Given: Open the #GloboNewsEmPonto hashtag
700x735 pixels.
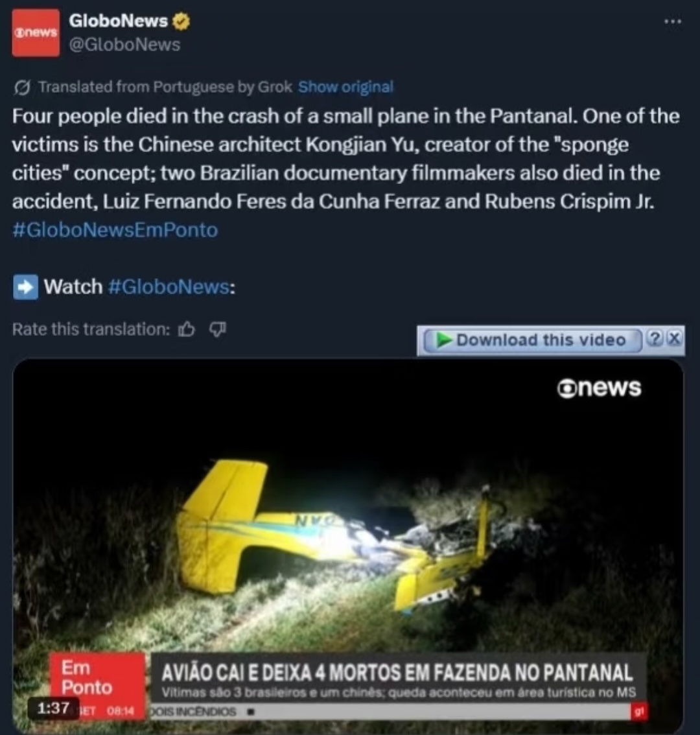Looking at the screenshot, I should 115,230.
